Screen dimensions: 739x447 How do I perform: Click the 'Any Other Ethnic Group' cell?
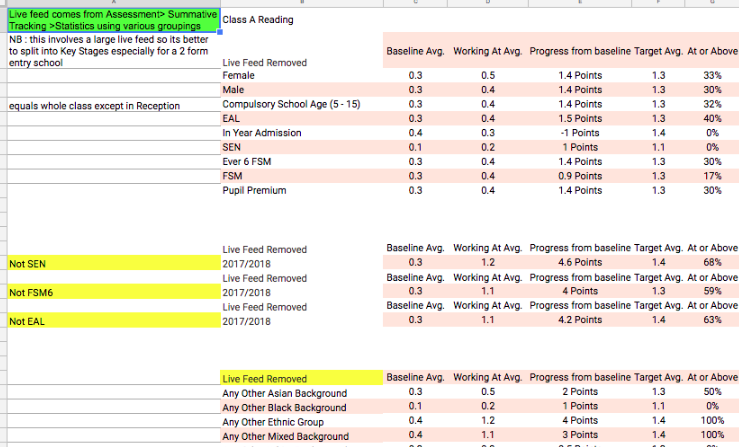tap(277, 422)
